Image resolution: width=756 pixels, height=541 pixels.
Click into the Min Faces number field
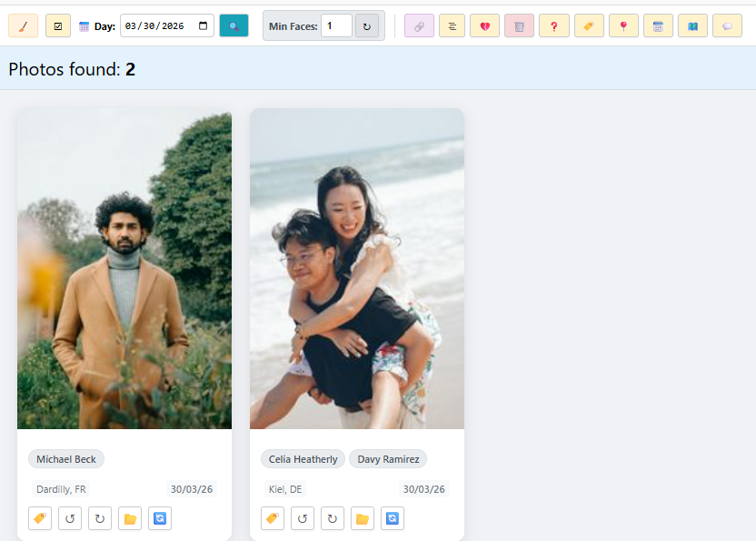pyautogui.click(x=335, y=26)
